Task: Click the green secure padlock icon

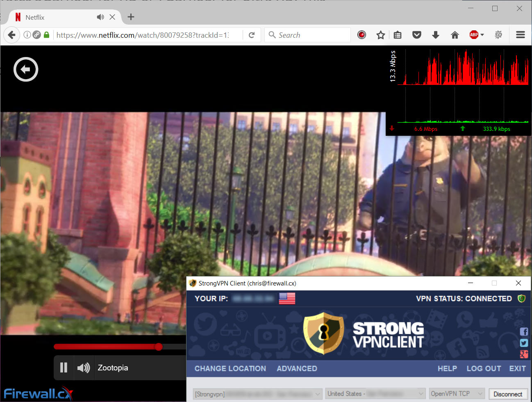Action: (x=47, y=35)
